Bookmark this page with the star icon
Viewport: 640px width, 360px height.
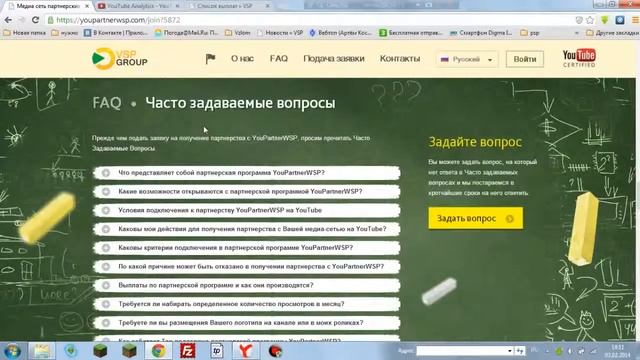coord(590,20)
